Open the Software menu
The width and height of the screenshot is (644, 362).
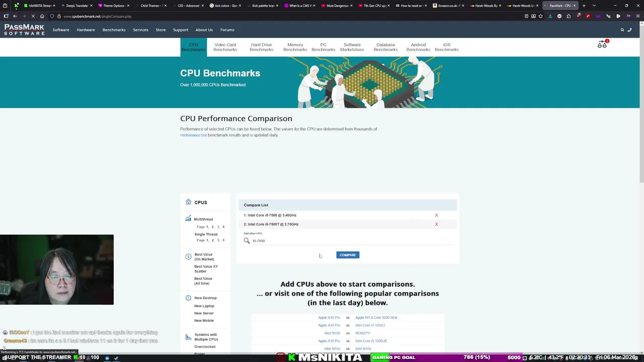[61, 30]
